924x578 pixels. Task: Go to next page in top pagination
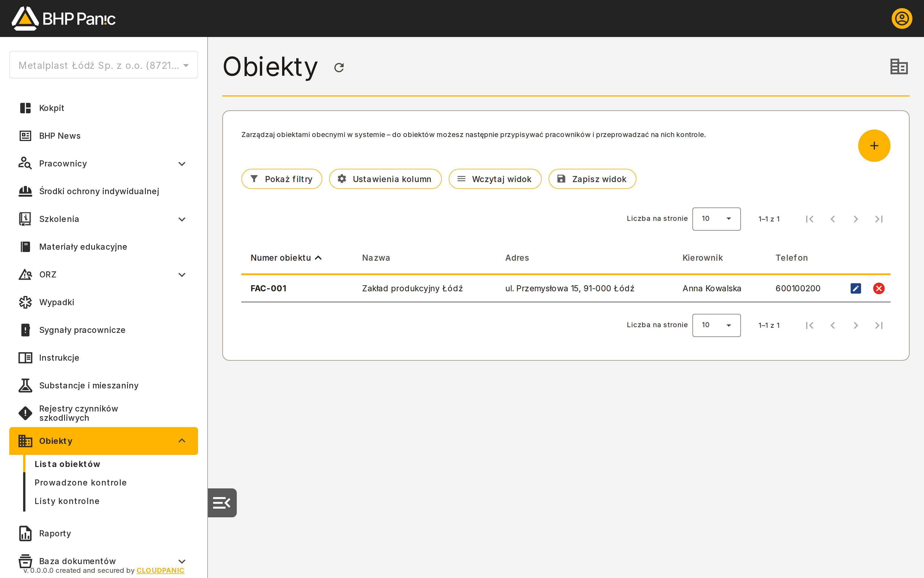tap(856, 219)
